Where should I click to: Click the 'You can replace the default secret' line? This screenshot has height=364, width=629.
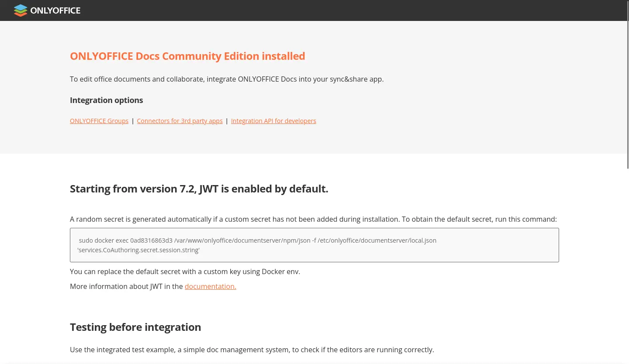(185, 271)
